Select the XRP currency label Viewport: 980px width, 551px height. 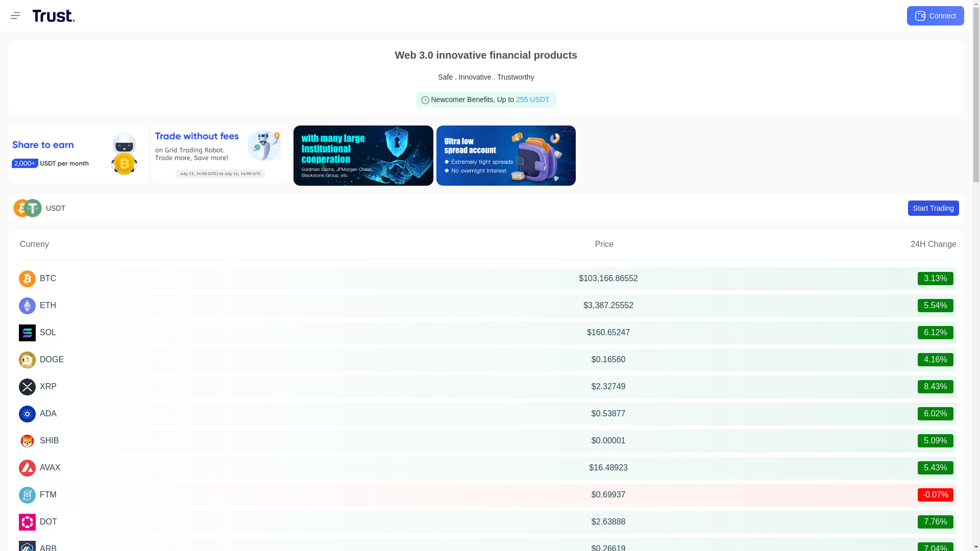click(x=48, y=387)
